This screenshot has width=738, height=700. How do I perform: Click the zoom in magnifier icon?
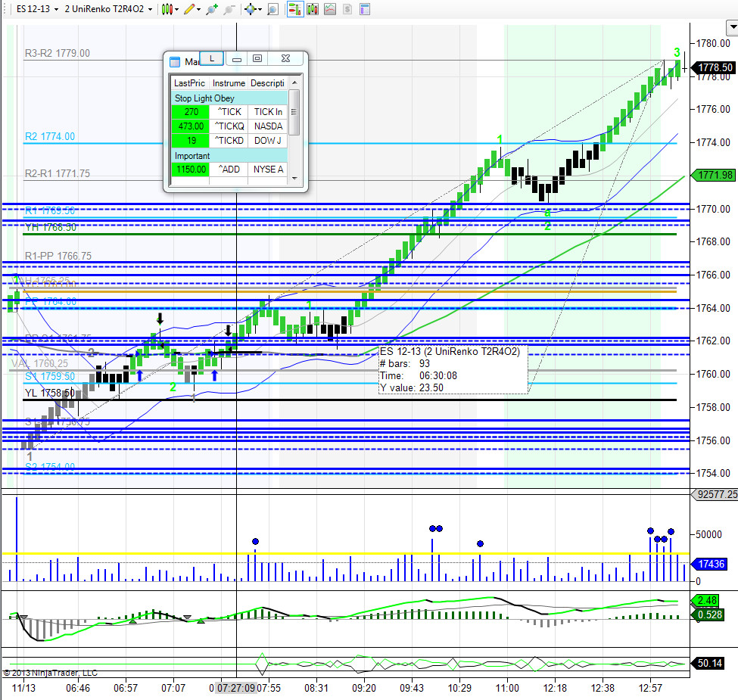click(x=212, y=9)
